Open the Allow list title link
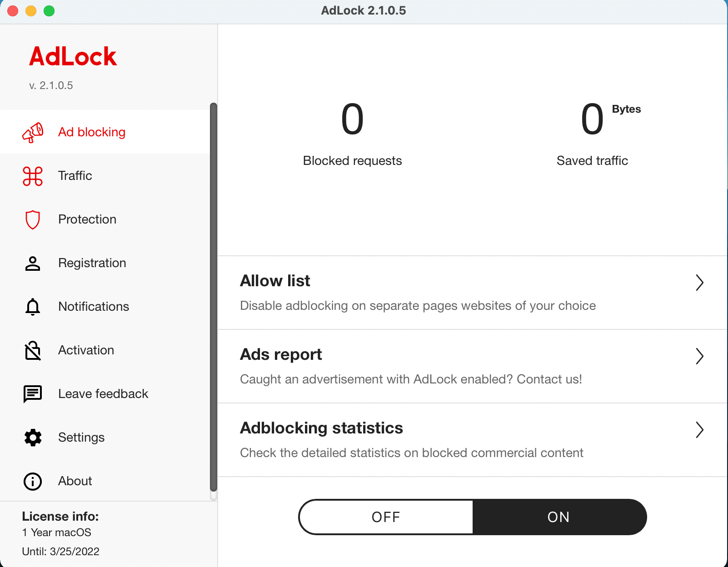728x567 pixels. (x=275, y=281)
